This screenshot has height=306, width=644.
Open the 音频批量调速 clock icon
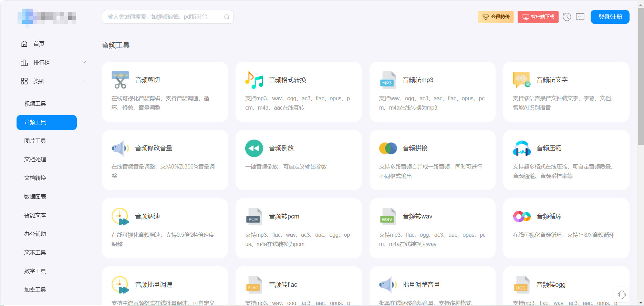120,285
